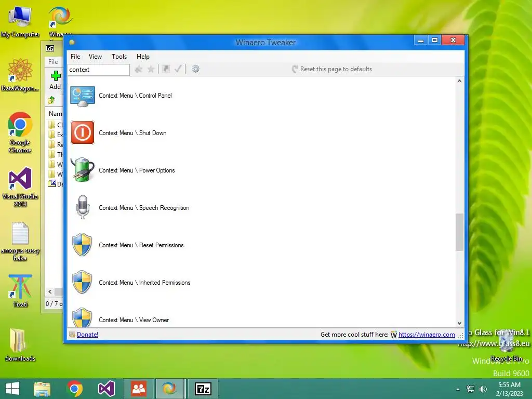
Task: Open the downloads folder on desktop
Action: coord(20,345)
